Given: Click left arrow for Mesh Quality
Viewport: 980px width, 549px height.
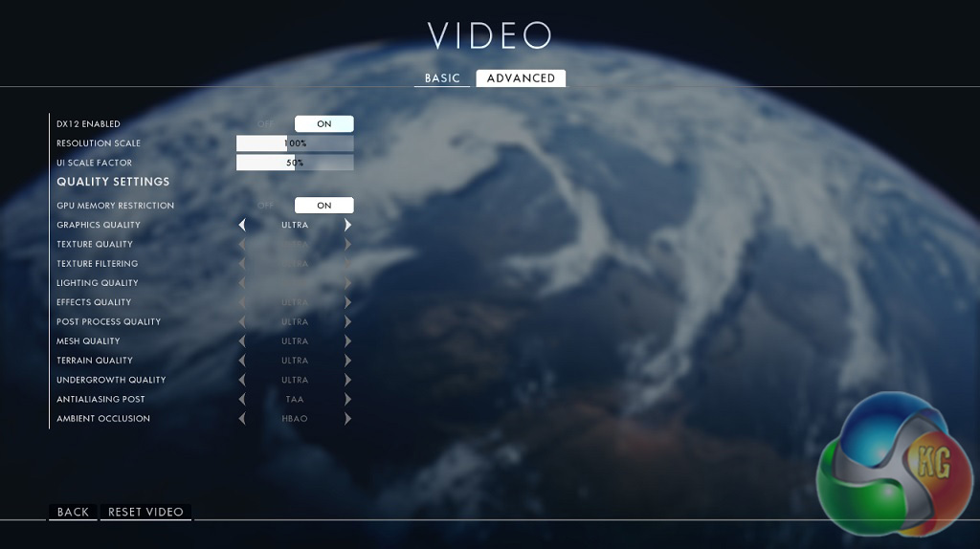Looking at the screenshot, I should click(x=242, y=341).
